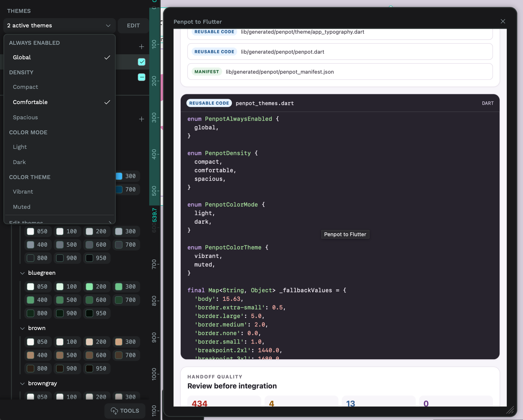This screenshot has height=420, width=523.
Task: Select bluegreen 200 color token
Action: click(x=96, y=286)
